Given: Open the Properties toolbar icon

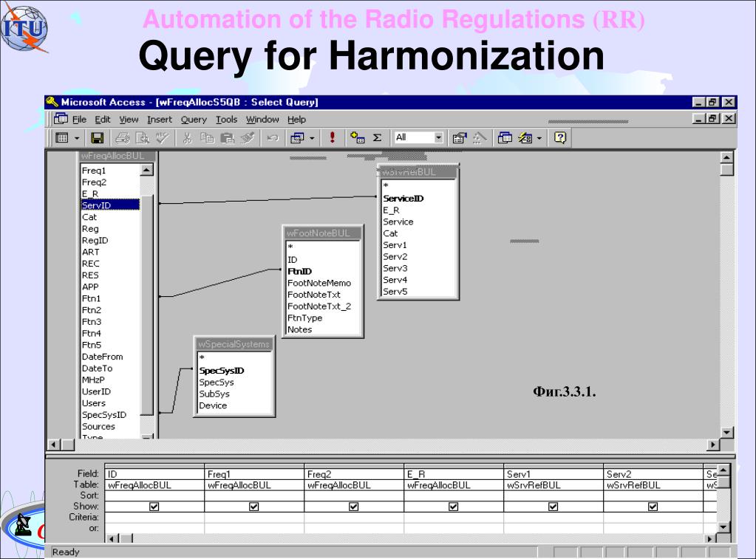Looking at the screenshot, I should pyautogui.click(x=459, y=138).
